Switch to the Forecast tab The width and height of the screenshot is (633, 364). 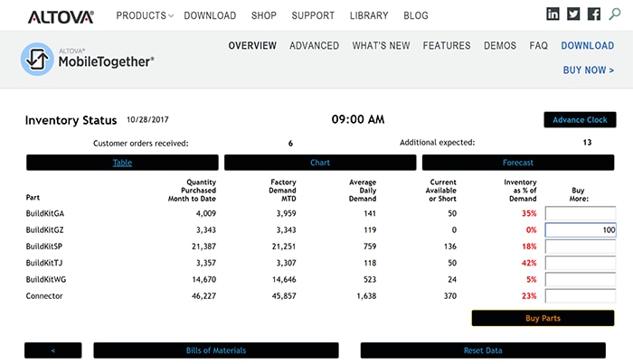[x=518, y=163]
